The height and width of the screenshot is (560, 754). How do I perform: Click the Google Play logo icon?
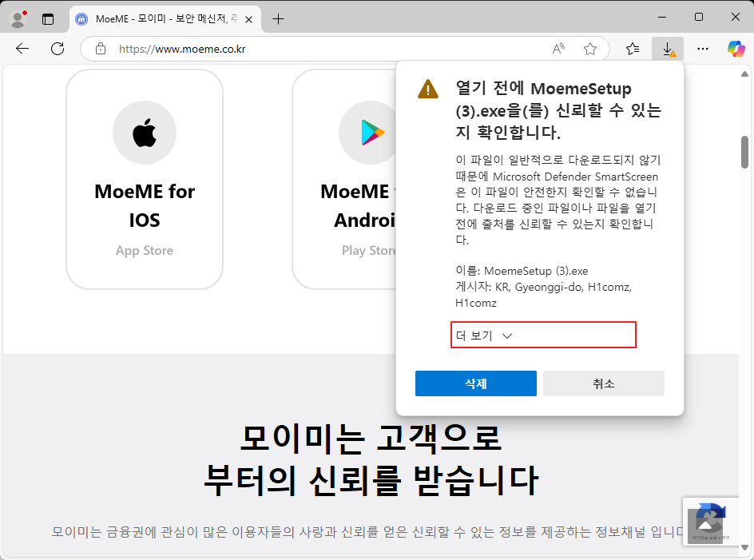(x=373, y=133)
